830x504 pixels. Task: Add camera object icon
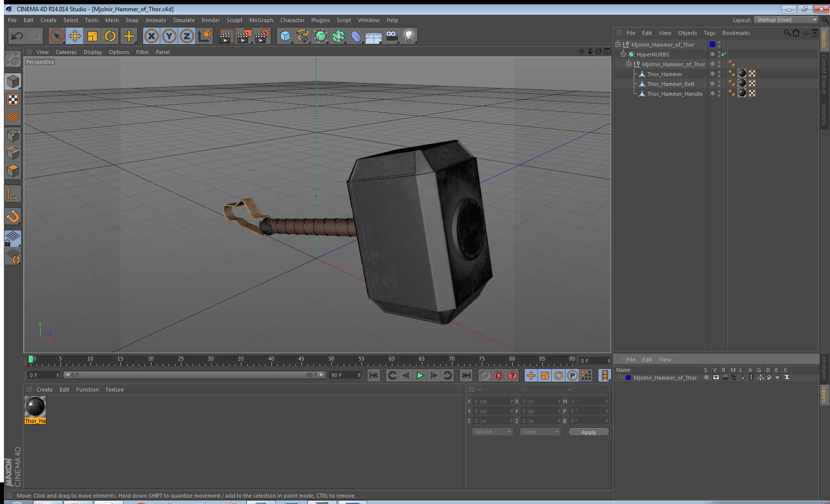click(x=391, y=36)
